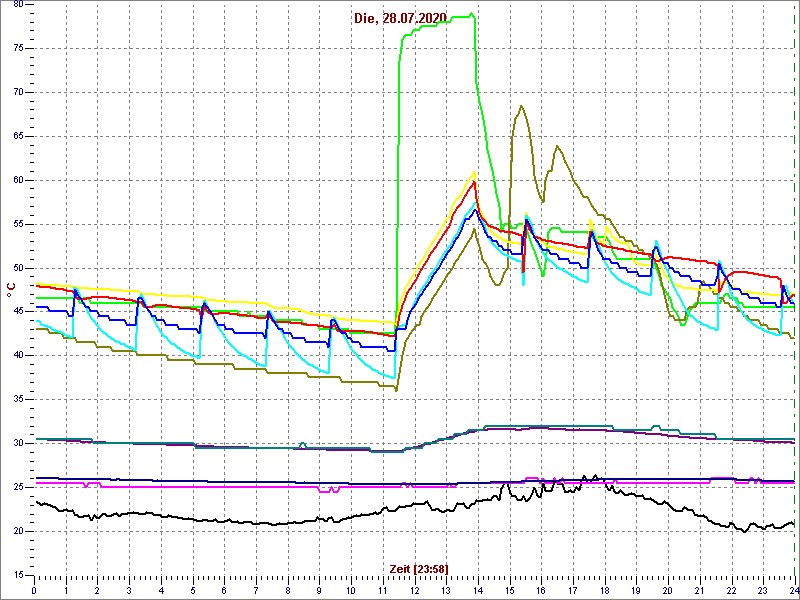The height and width of the screenshot is (600, 800).
Task: Click hour 1 on the time axis
Action: click(66, 590)
